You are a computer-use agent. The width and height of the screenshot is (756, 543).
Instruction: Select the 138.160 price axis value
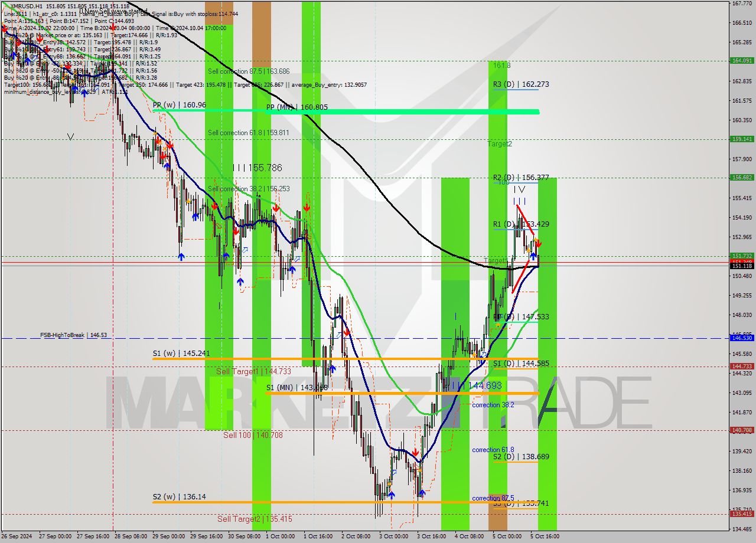742,471
